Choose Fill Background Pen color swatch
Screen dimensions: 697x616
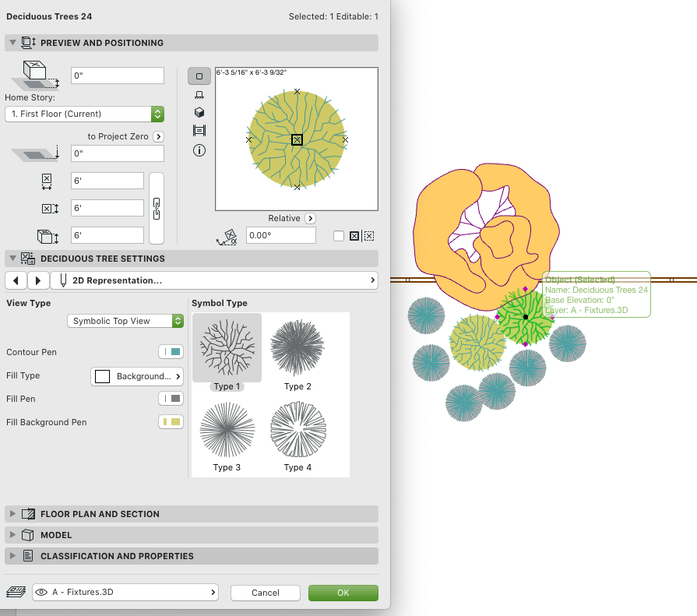pos(171,422)
